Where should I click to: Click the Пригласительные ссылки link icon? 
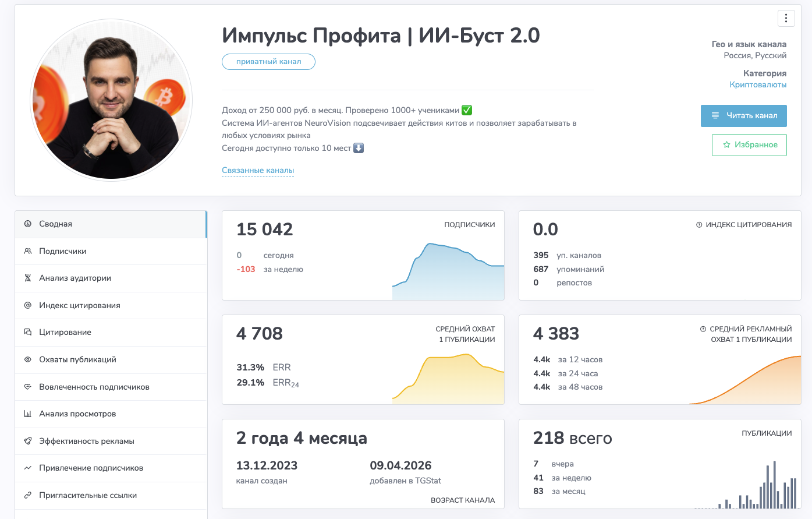point(27,495)
